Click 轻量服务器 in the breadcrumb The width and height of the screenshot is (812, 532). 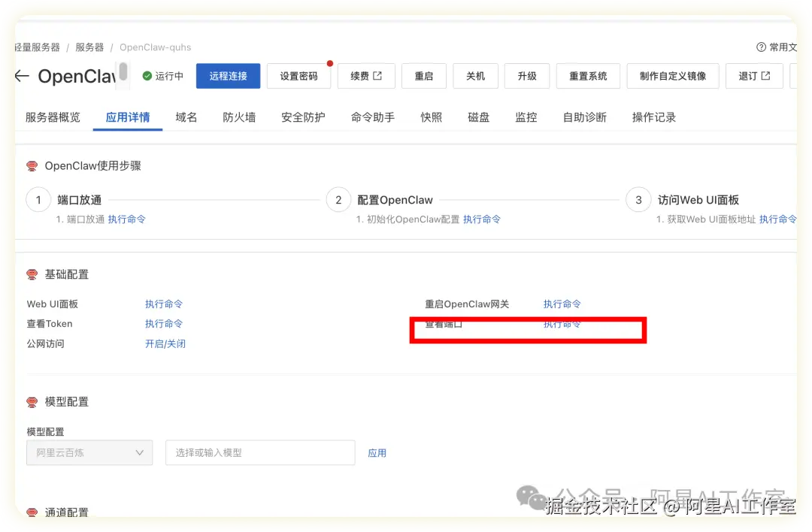click(x=38, y=47)
